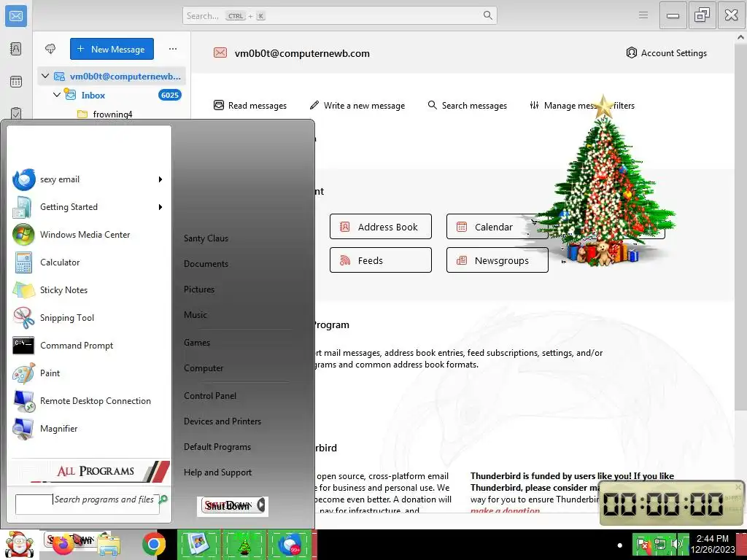
Task: Open Devices and Printers
Action: click(x=222, y=421)
